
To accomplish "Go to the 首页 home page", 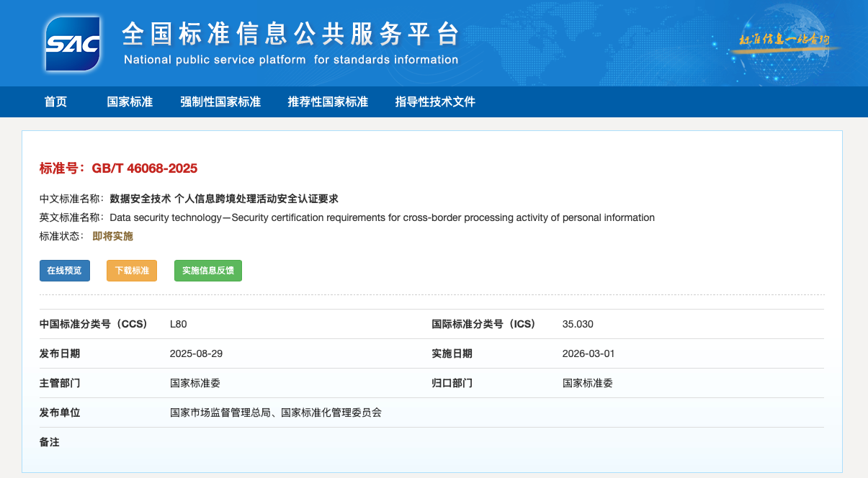I will pos(55,102).
